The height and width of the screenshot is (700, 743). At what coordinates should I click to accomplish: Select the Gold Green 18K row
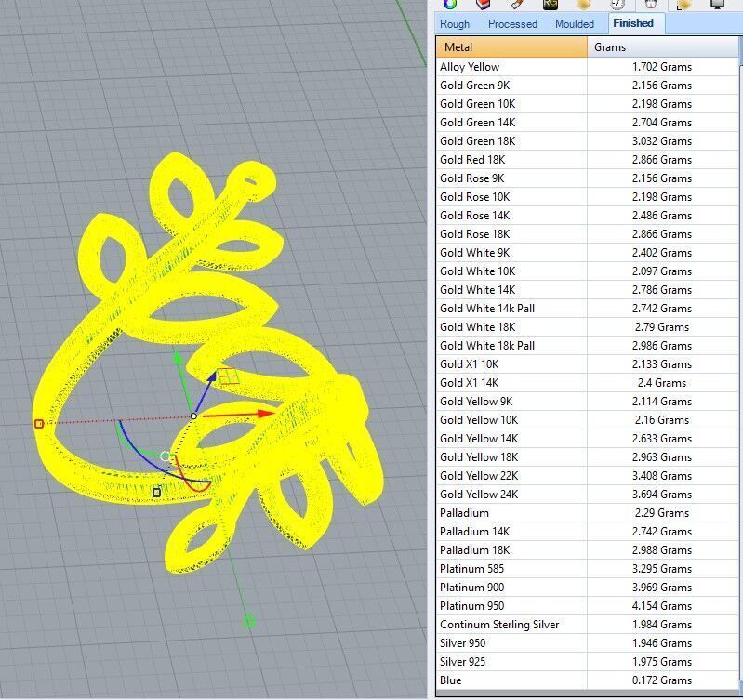click(587, 141)
